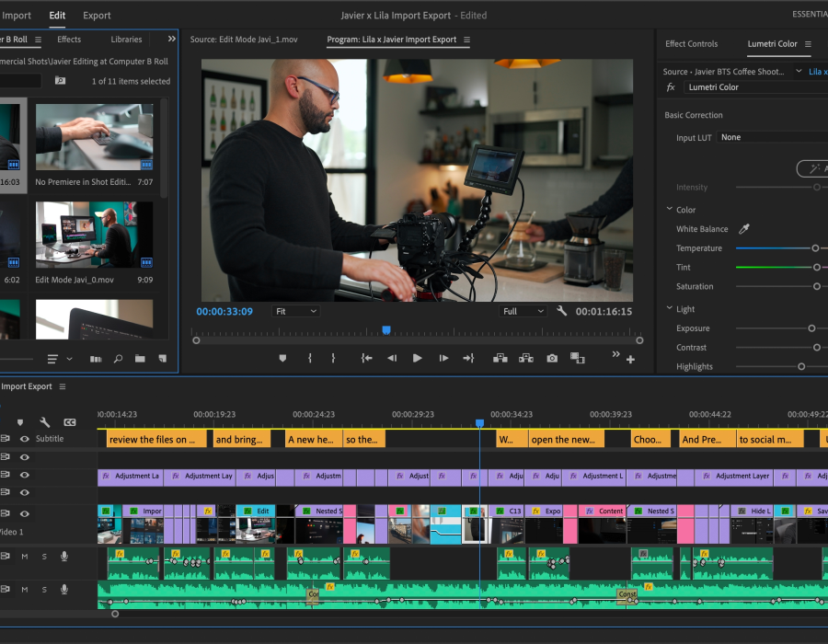Click the find-by-image camera icon in the project search

click(x=60, y=81)
